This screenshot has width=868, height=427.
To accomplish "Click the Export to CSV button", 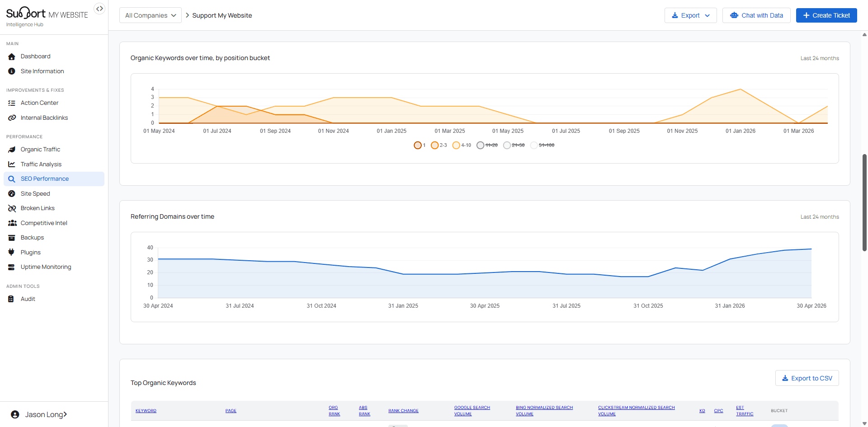I will 807,378.
